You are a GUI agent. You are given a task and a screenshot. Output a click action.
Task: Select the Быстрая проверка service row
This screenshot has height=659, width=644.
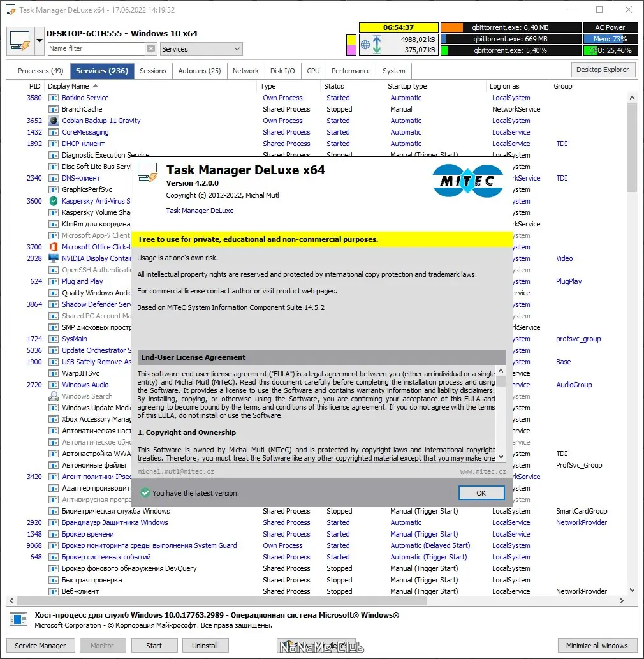(x=316, y=580)
